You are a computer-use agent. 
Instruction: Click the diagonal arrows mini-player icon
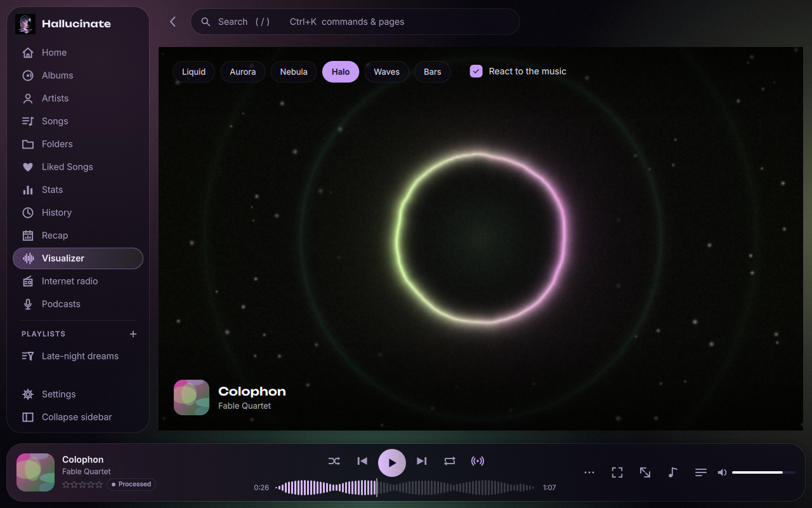pos(645,472)
